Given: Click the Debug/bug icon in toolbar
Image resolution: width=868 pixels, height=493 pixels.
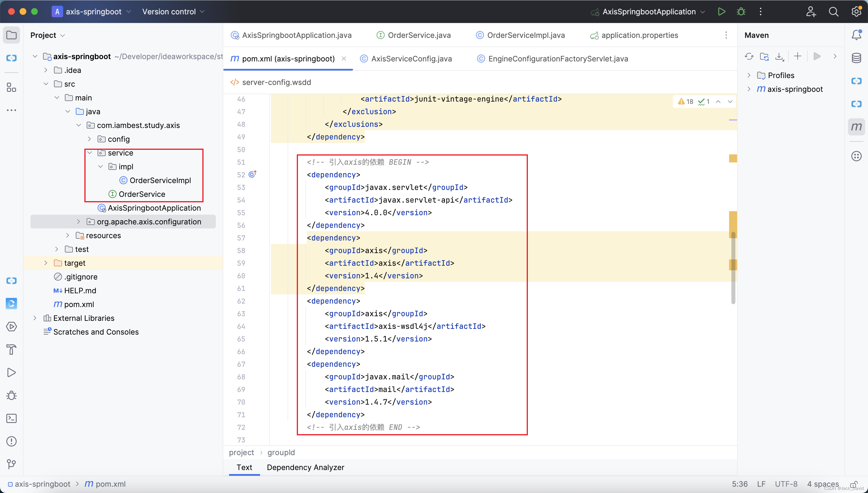Looking at the screenshot, I should click(x=742, y=11).
